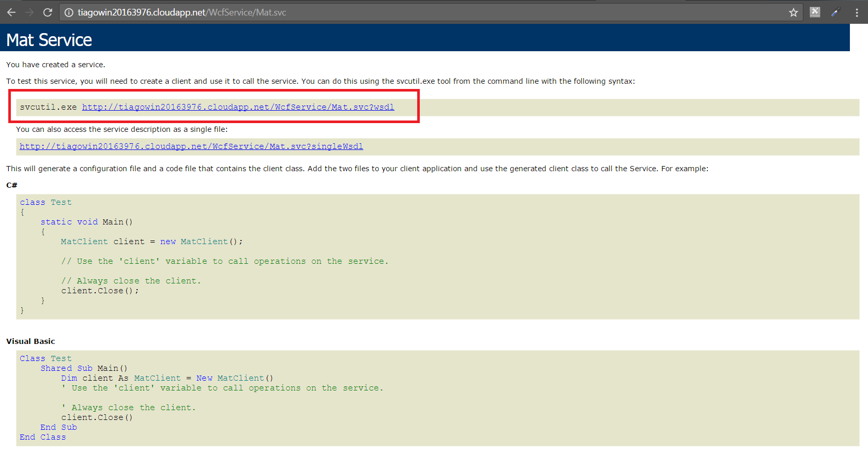Click 'client.Close();' in the C# example

(x=100, y=291)
